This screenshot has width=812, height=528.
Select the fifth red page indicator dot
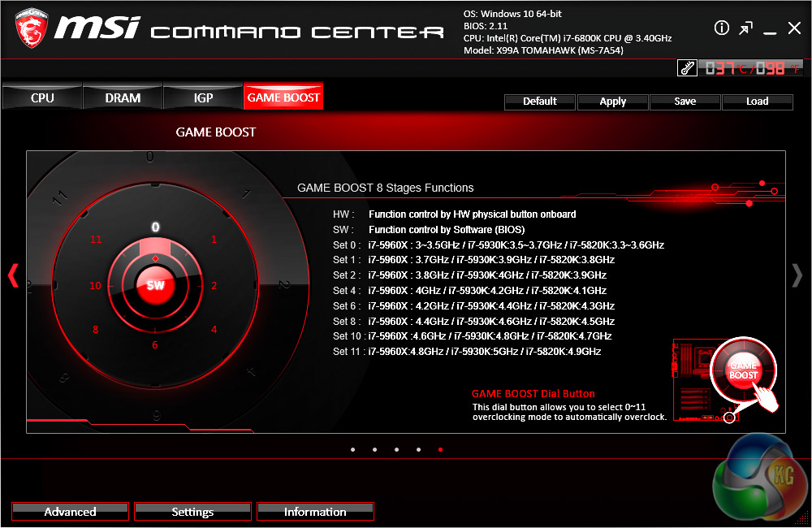440,450
